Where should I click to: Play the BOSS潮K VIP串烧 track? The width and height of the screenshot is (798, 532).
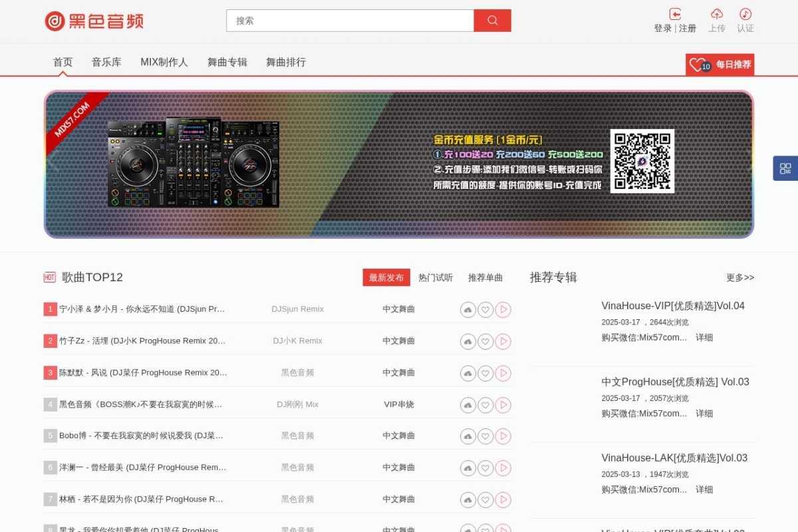(x=503, y=405)
